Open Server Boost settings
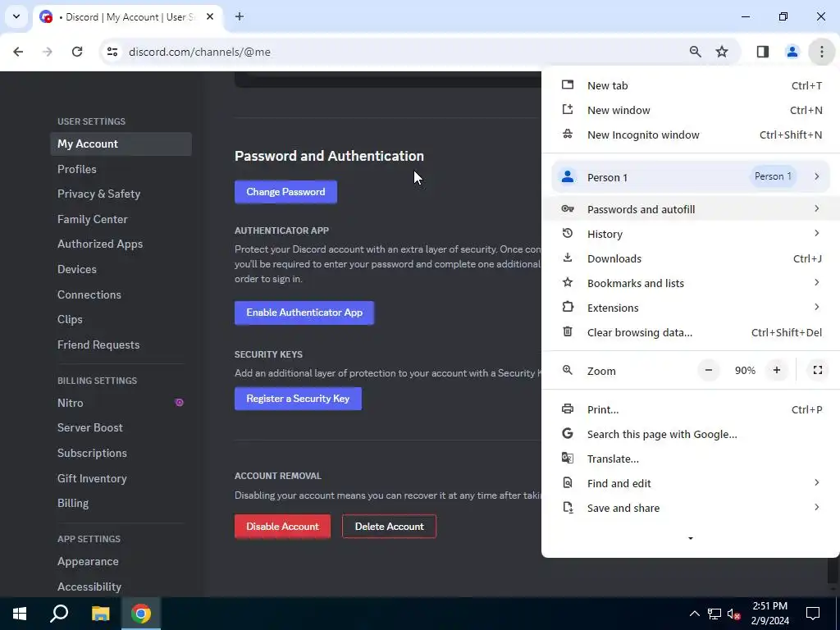 point(121,428)
